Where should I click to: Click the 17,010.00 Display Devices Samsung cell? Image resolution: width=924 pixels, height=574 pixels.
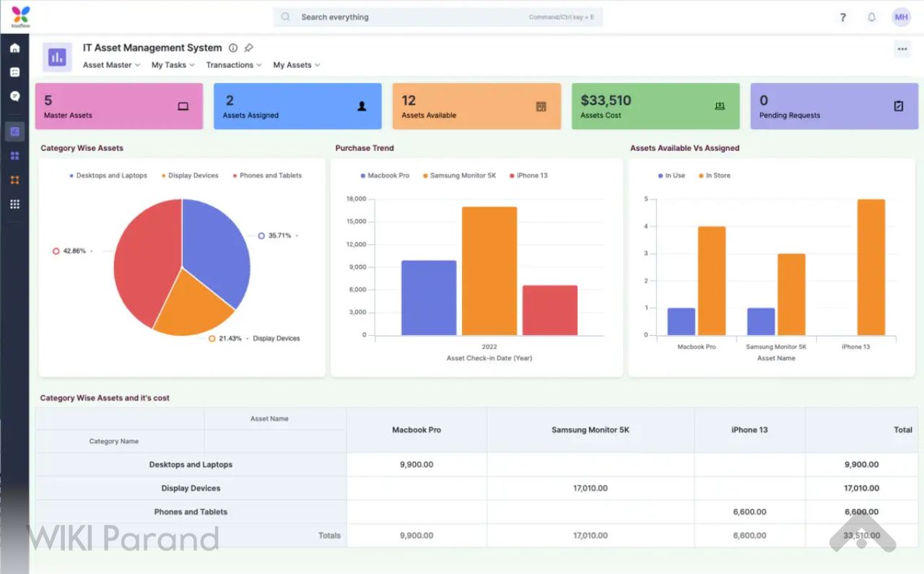590,488
